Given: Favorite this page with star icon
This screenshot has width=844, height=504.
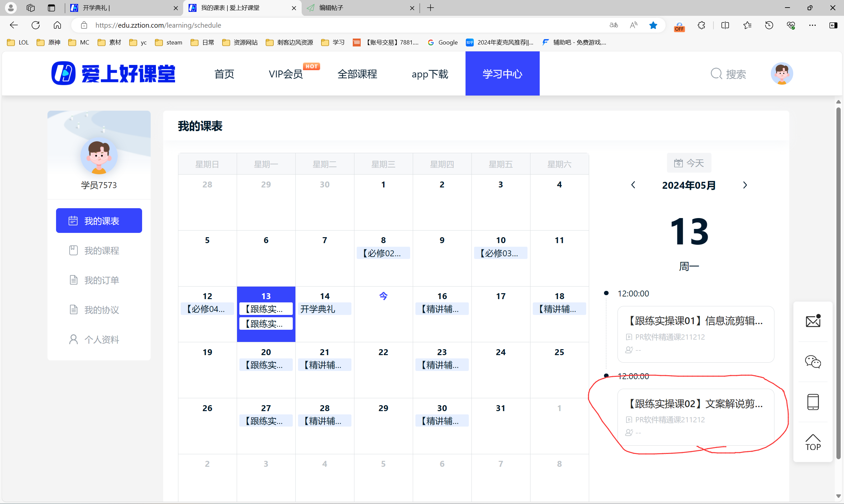Looking at the screenshot, I should (x=653, y=25).
